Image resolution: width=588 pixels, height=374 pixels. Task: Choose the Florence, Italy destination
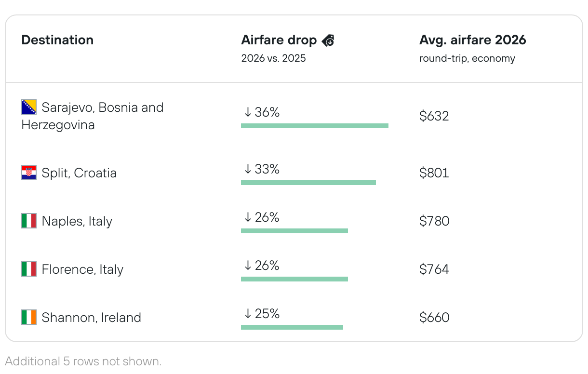[x=82, y=269]
